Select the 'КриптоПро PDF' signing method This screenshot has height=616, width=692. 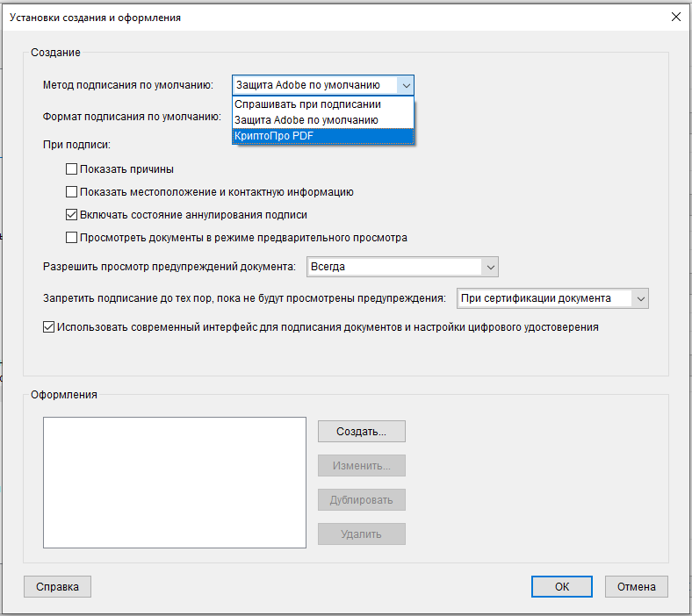[321, 136]
